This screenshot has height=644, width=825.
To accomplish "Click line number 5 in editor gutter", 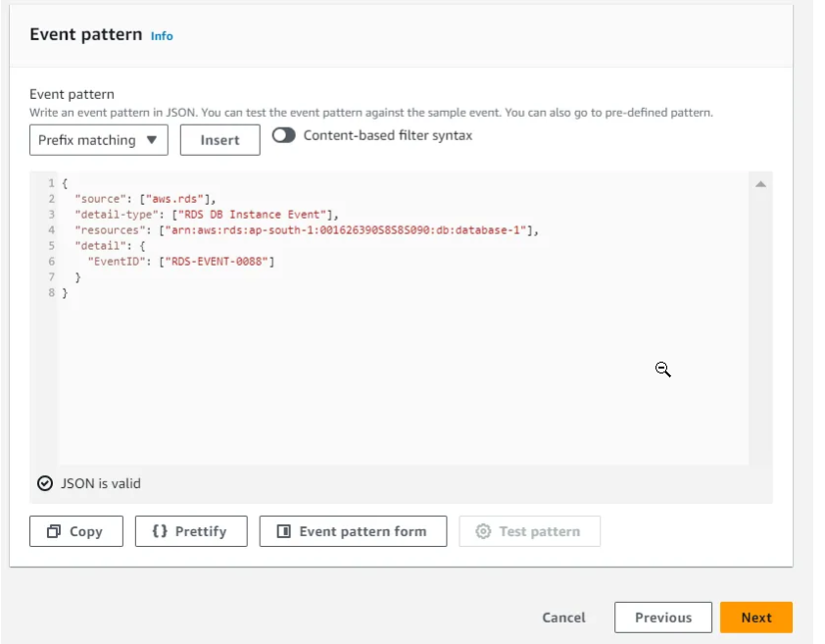I will [51, 246].
